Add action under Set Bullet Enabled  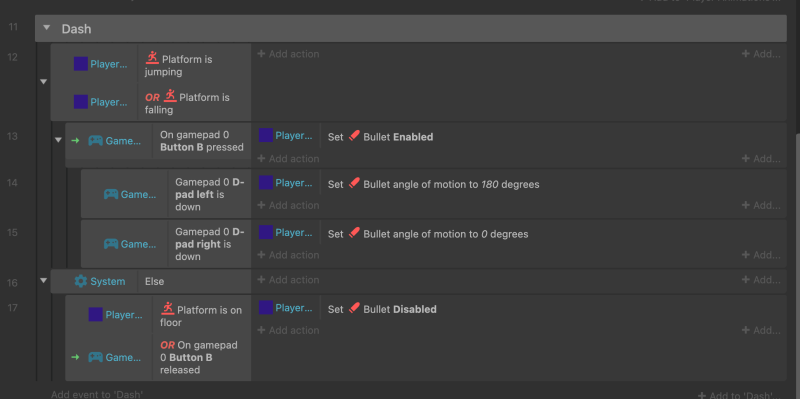pos(288,159)
